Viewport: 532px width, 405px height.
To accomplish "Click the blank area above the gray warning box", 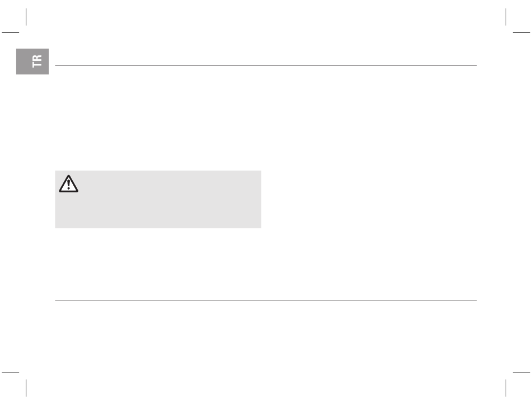I will 158,117.
